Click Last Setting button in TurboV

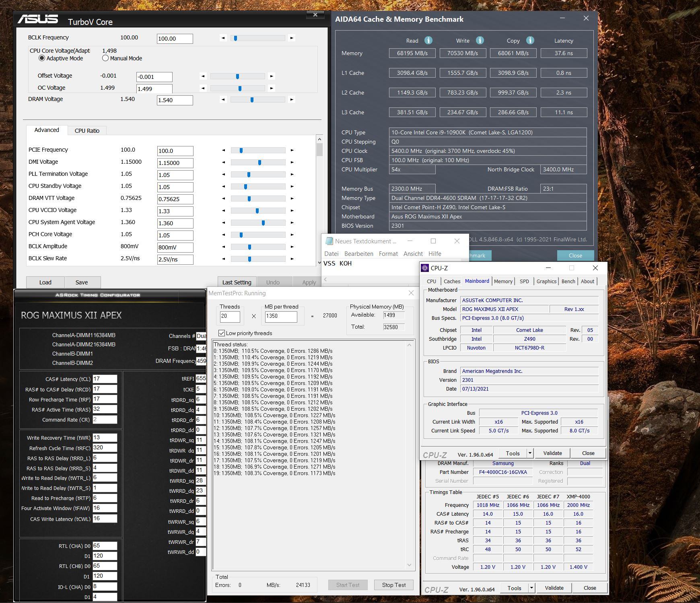pos(237,282)
